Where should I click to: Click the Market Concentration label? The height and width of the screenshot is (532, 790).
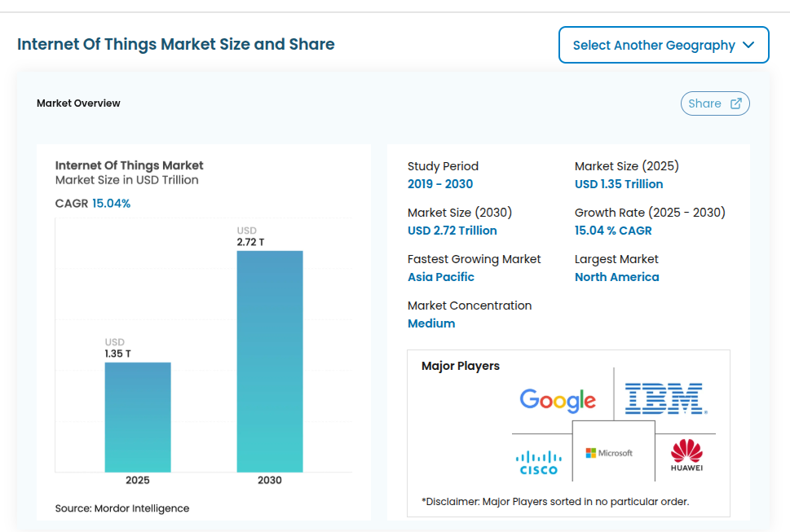[x=470, y=306]
